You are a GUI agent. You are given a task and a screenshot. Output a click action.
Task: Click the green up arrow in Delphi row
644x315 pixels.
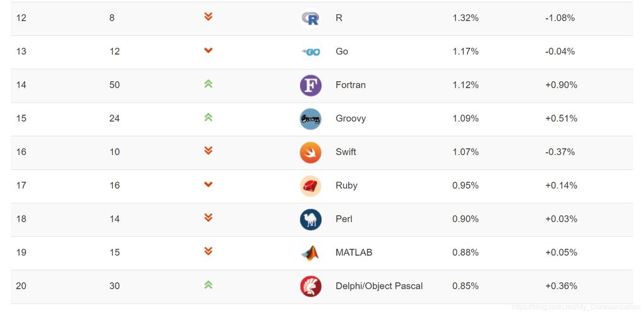coord(208,285)
